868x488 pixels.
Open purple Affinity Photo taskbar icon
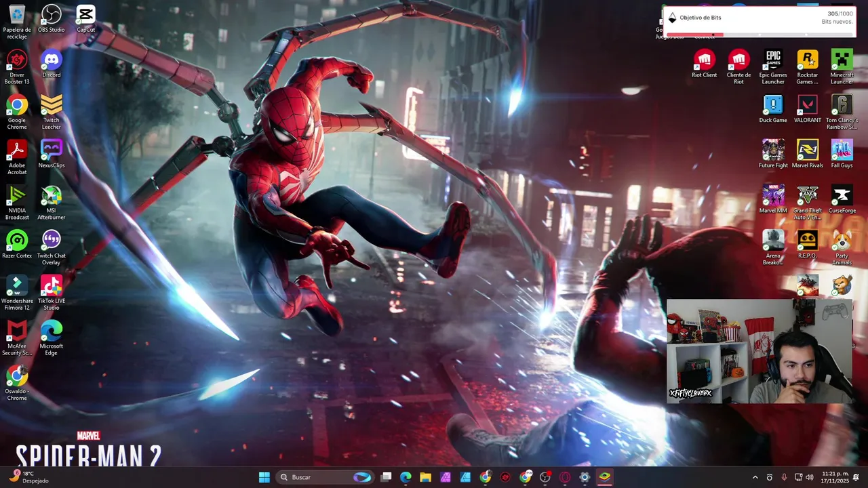(446, 477)
